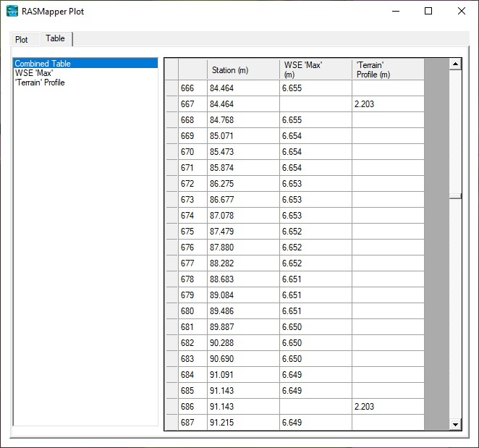The width and height of the screenshot is (479, 448).
Task: Click terrain value 2.203 in row 667
Action: click(388, 104)
